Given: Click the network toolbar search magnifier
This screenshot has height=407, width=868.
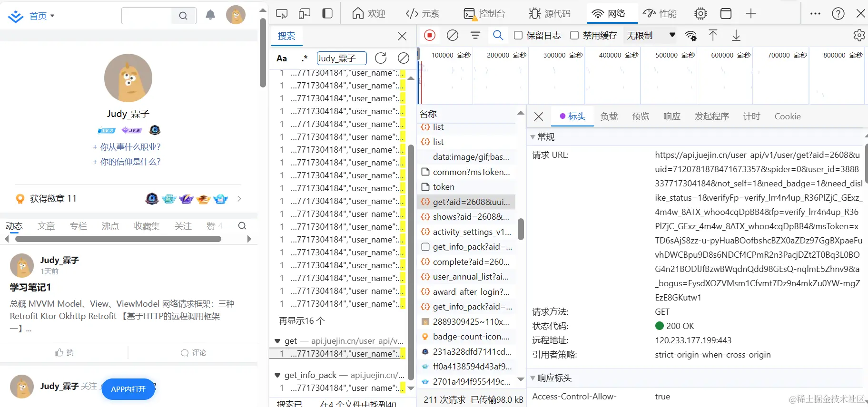Looking at the screenshot, I should click(x=498, y=35).
